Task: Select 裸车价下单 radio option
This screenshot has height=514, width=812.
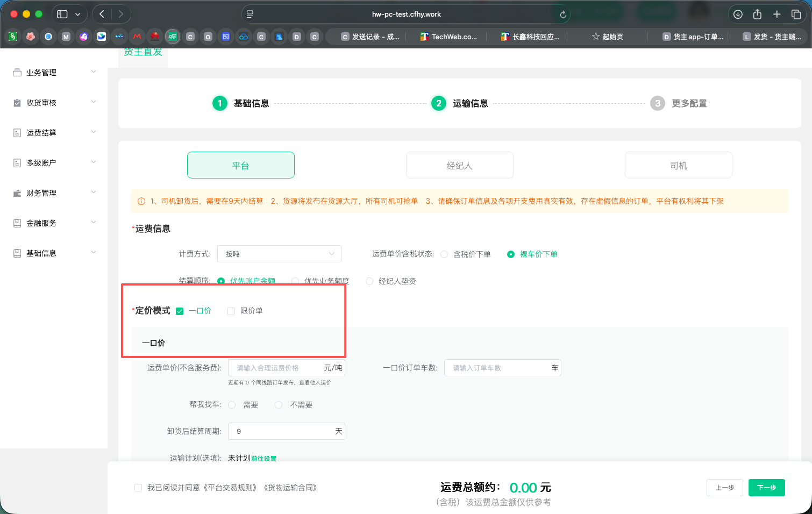Action: pyautogui.click(x=511, y=254)
